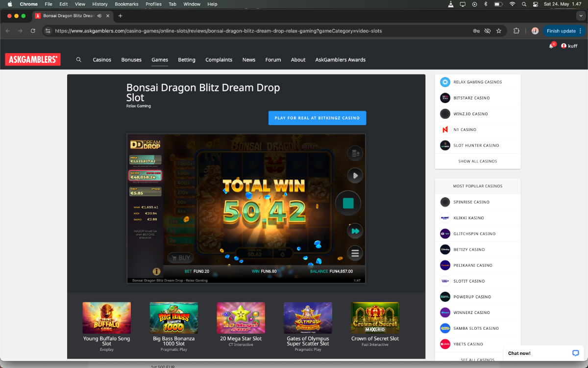Go to the News section

pyautogui.click(x=249, y=60)
